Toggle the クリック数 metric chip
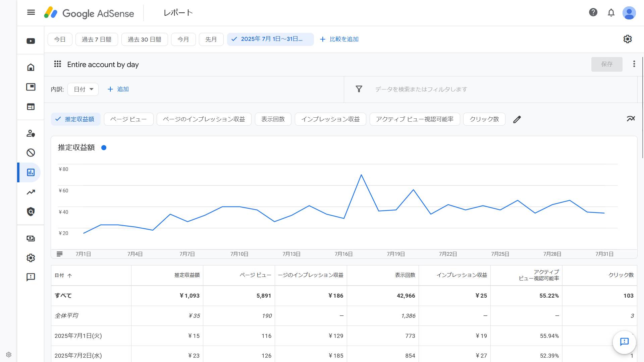Image resolution: width=644 pixels, height=362 pixels. pyautogui.click(x=484, y=119)
